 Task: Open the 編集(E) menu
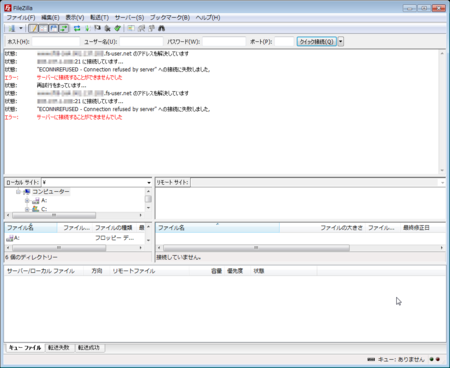point(50,18)
